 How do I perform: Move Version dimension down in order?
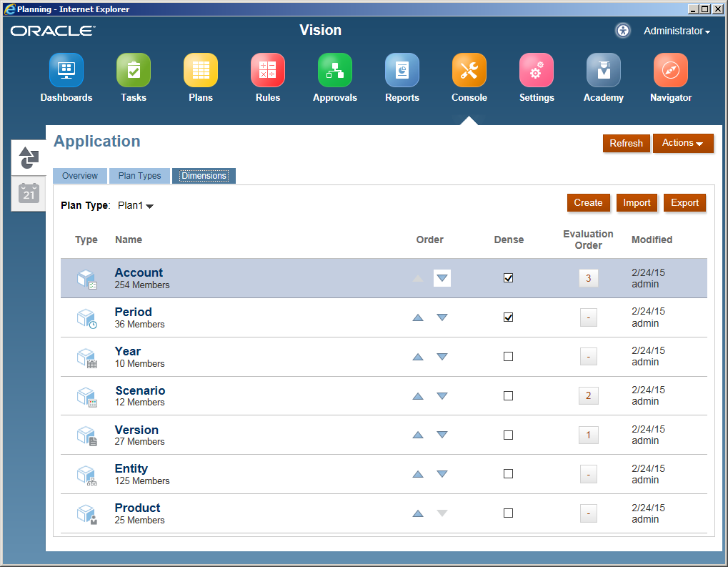[442, 435]
